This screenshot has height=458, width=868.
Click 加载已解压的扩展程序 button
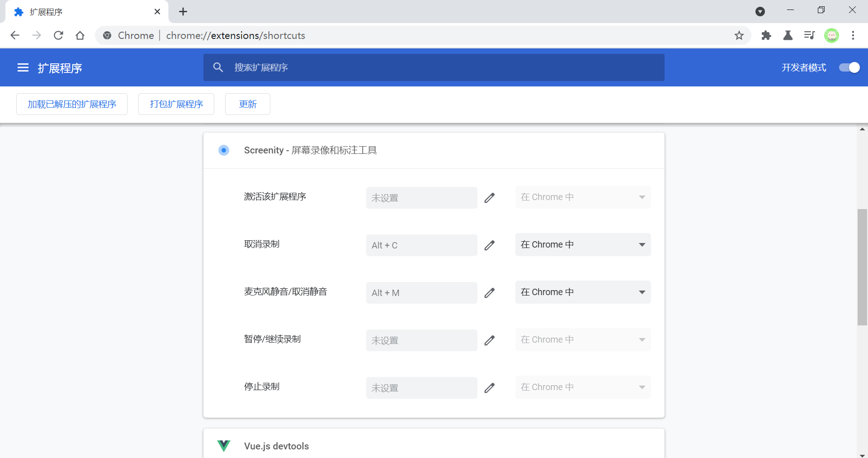pos(72,104)
